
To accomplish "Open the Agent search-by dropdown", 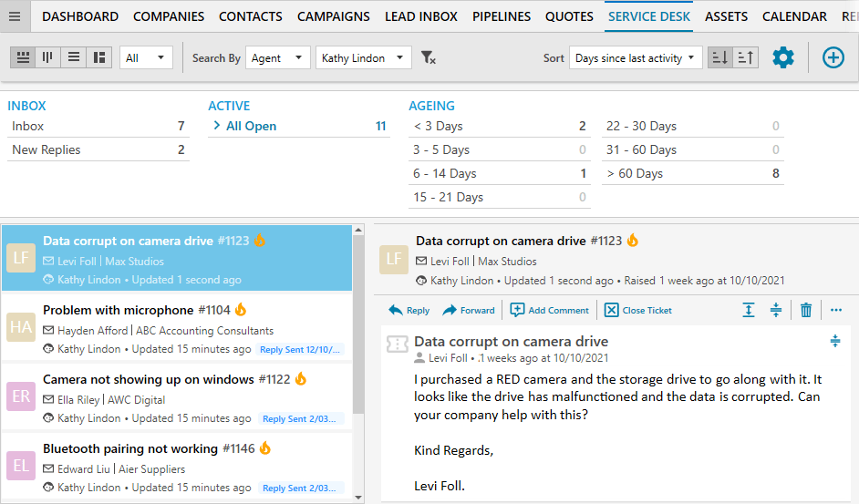I will click(x=278, y=57).
